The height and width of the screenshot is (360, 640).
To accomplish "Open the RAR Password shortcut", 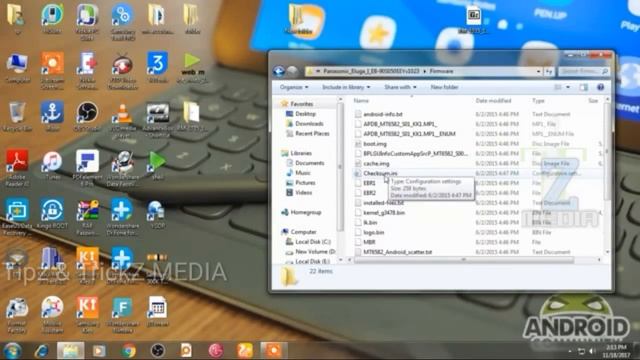I will 87,217.
